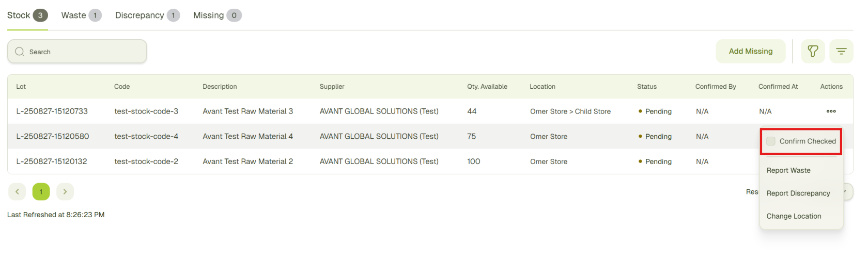Select Report Discrepancy menu option

pos(798,193)
